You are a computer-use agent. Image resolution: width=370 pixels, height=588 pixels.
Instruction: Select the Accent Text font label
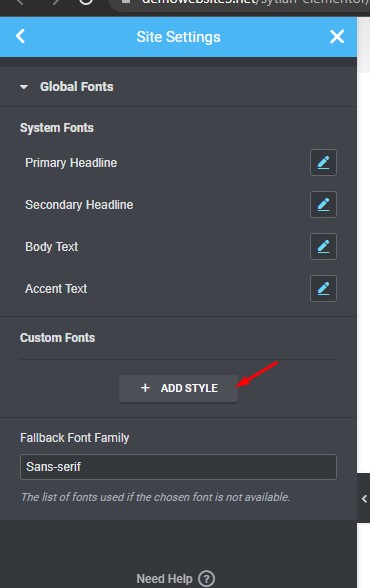click(56, 289)
